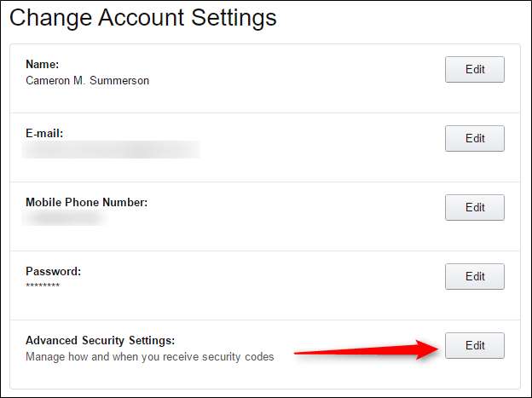Select the E-mail: field label
This screenshot has width=532, height=398.
(44, 133)
